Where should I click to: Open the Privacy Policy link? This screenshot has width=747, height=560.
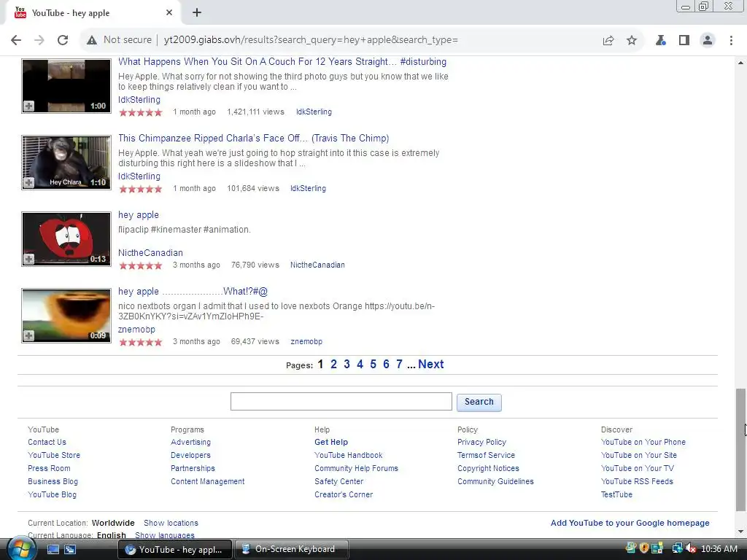coord(481,442)
